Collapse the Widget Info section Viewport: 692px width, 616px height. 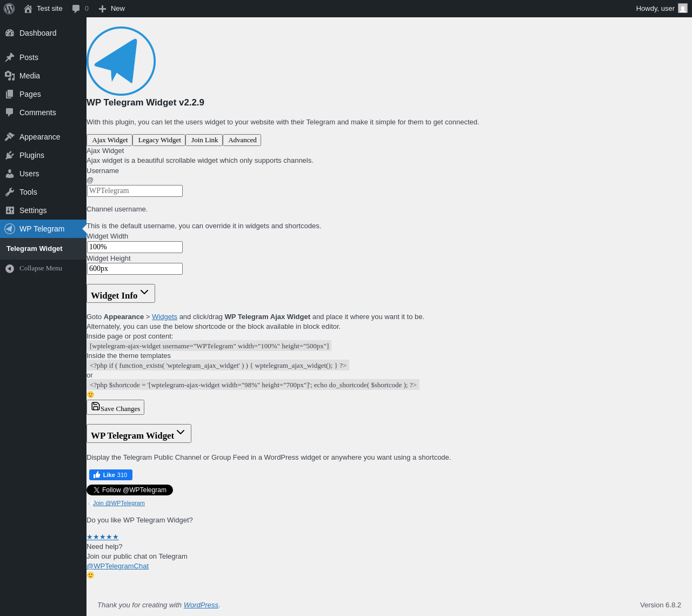(x=121, y=294)
